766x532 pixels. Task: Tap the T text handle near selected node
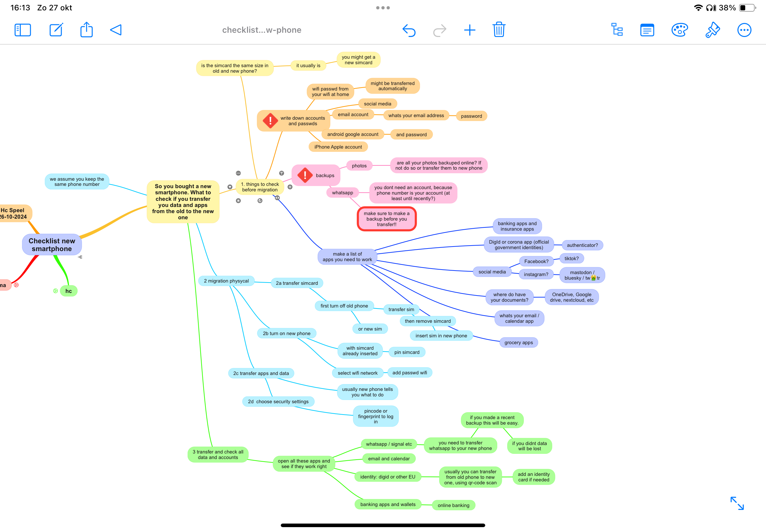click(281, 173)
